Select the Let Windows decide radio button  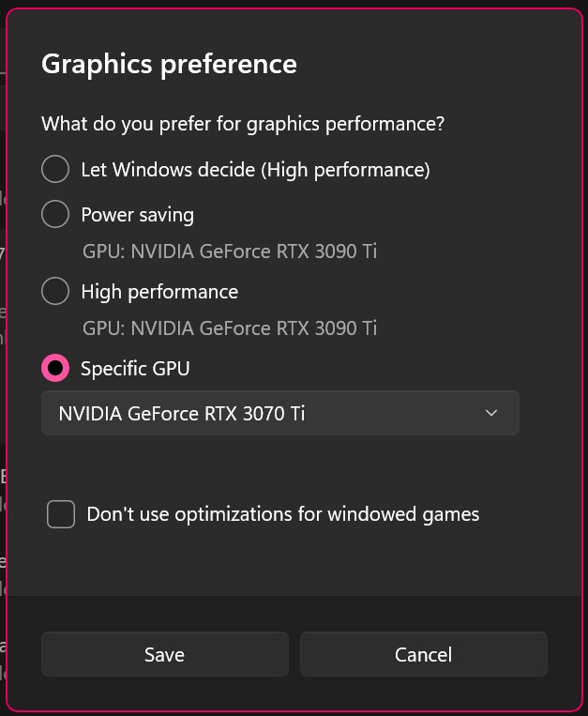55,169
